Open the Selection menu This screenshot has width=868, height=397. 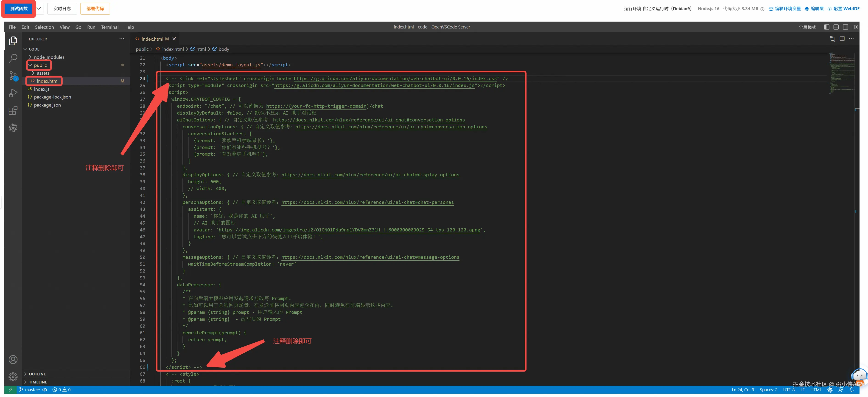tap(44, 27)
